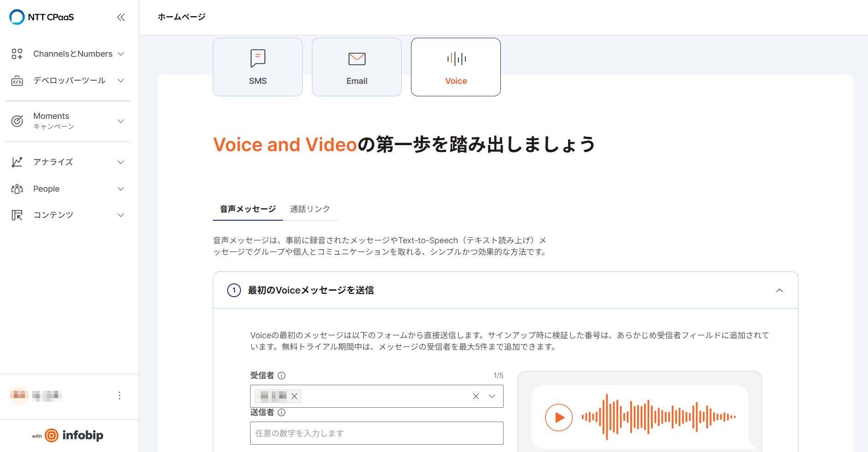The image size is (868, 452).
Task: Click the SMS chat bubble icon
Action: (x=258, y=59)
